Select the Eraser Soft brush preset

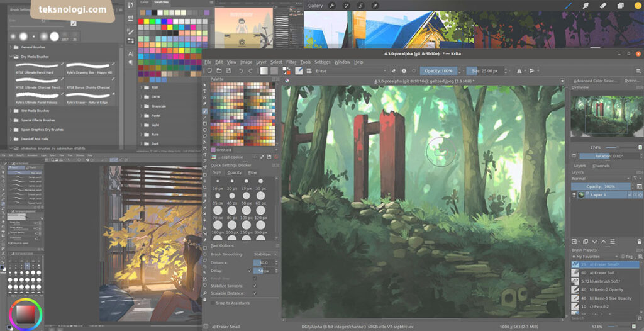coord(606,272)
